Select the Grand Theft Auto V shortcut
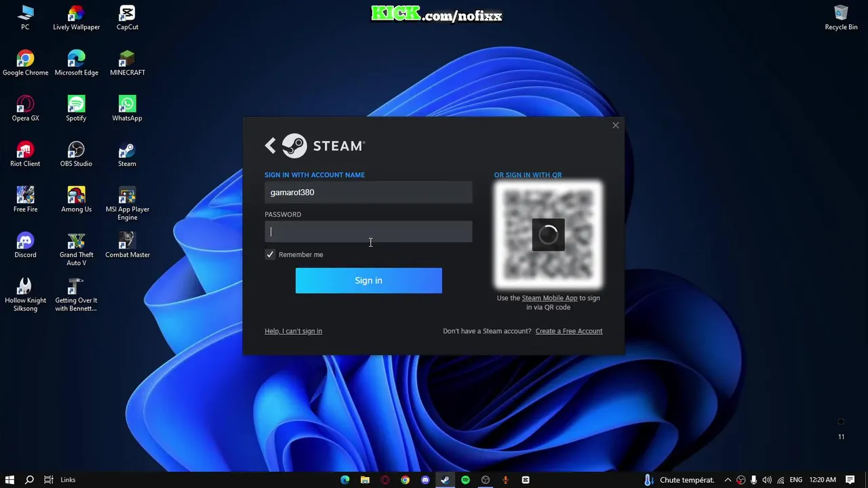The width and height of the screenshot is (868, 488). 76,249
